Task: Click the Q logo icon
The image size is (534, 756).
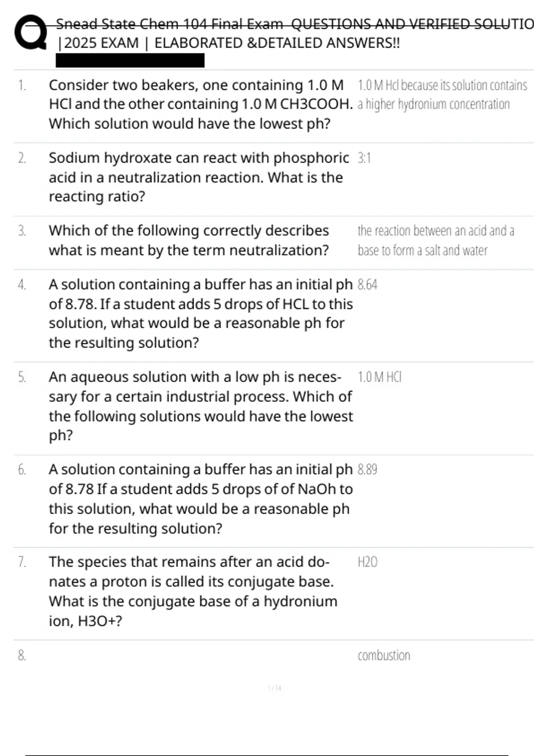Action: click(30, 32)
